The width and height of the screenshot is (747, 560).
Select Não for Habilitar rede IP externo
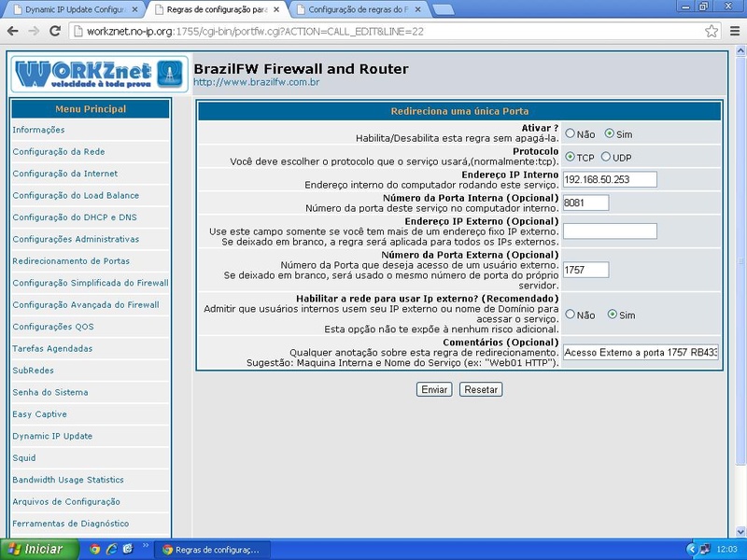[570, 315]
